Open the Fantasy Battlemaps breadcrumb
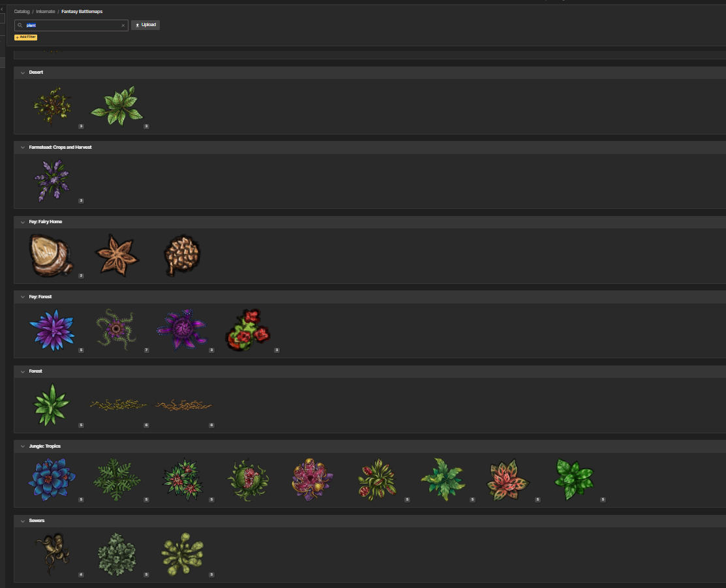 tap(82, 12)
